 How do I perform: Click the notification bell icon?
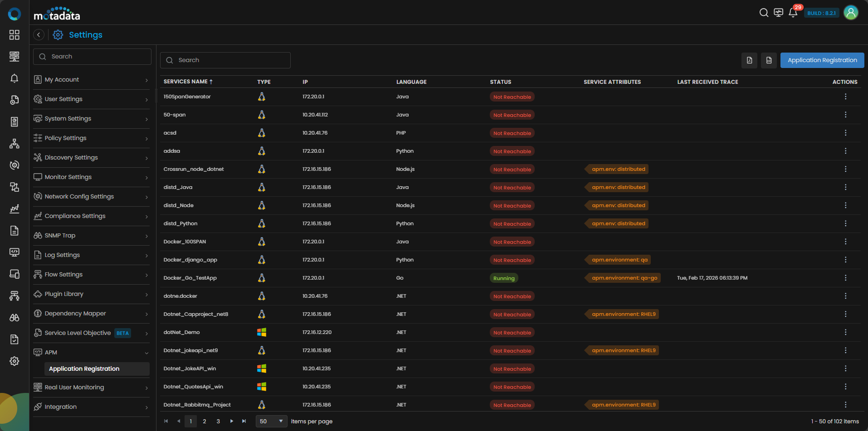tap(793, 13)
